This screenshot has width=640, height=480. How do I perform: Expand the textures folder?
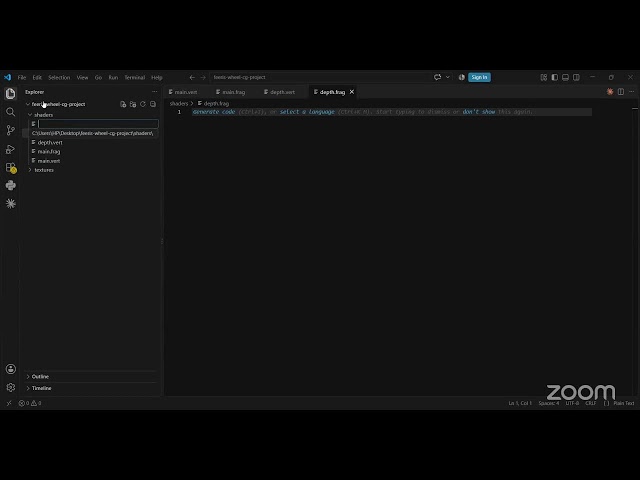tap(30, 170)
